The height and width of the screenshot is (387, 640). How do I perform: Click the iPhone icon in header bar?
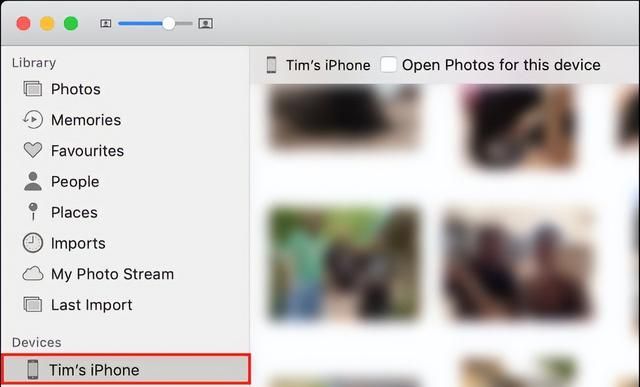click(x=271, y=65)
